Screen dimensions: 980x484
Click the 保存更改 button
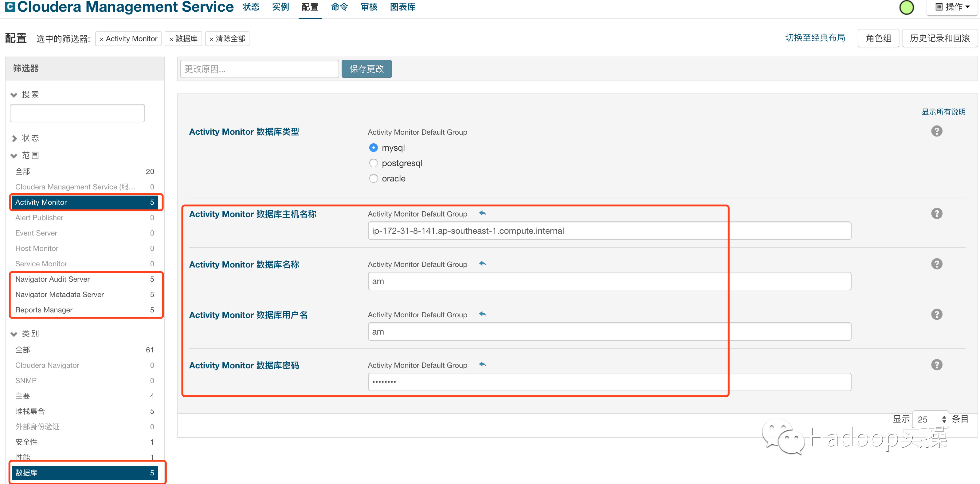point(367,69)
